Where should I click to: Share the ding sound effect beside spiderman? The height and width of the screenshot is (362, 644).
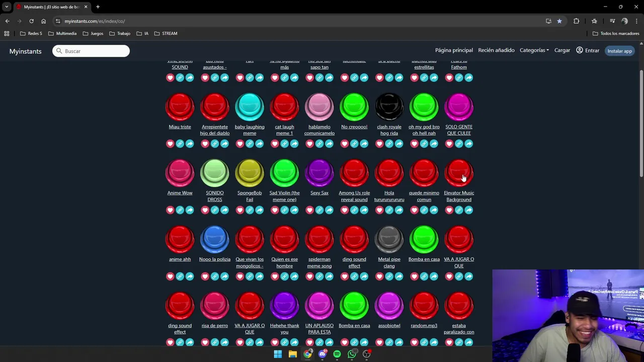point(364,277)
